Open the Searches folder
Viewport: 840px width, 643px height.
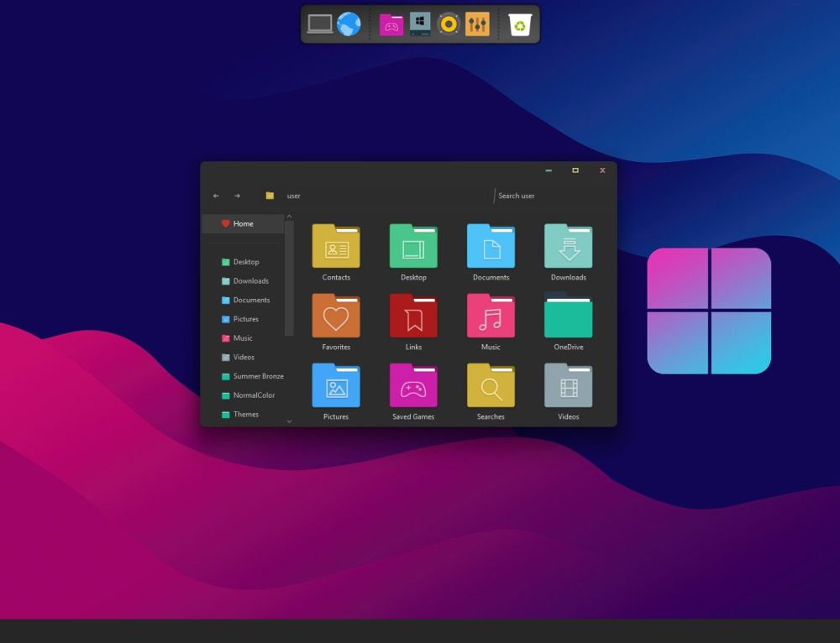tap(491, 388)
